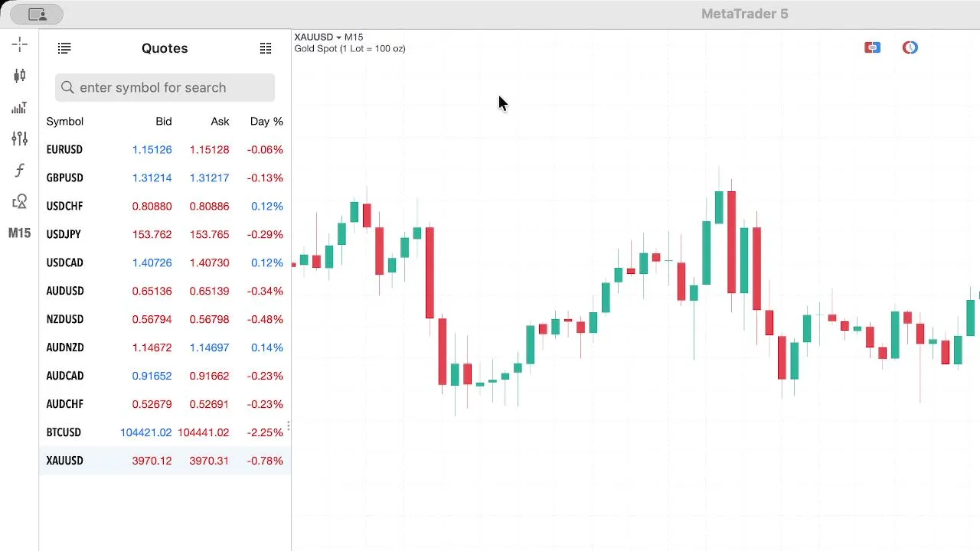The width and height of the screenshot is (980, 551).
Task: Open the indicators function icon
Action: pos(20,170)
